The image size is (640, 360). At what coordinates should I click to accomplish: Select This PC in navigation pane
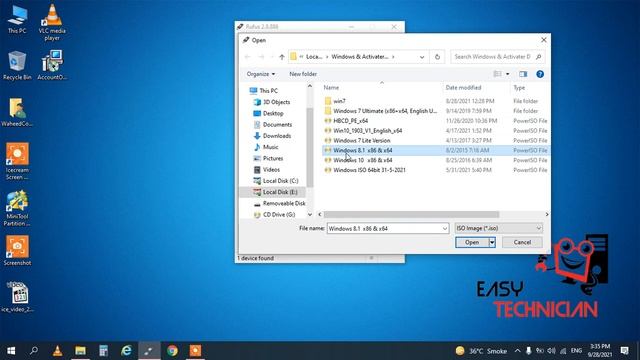coord(268,91)
